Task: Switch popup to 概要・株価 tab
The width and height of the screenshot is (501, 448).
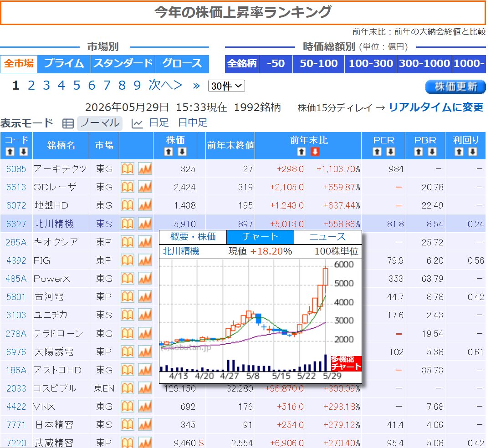Action: [193, 237]
